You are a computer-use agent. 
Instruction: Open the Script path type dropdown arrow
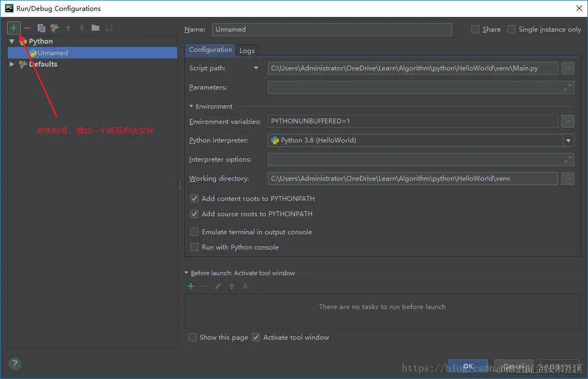click(256, 68)
